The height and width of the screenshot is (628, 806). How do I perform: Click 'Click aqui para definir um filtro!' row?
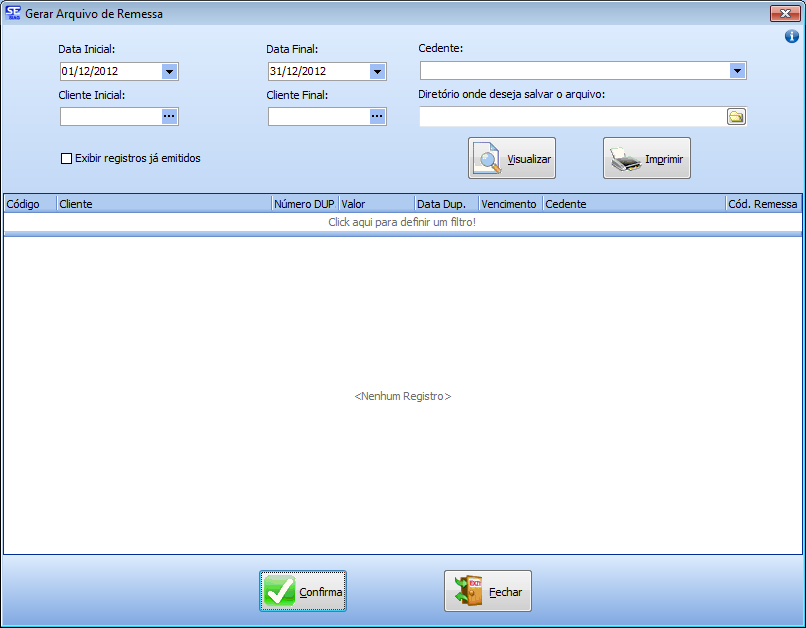point(402,222)
